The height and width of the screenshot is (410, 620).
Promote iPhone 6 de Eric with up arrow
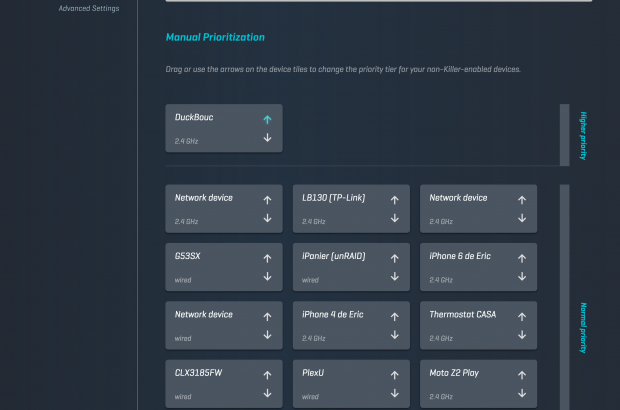click(x=521, y=258)
